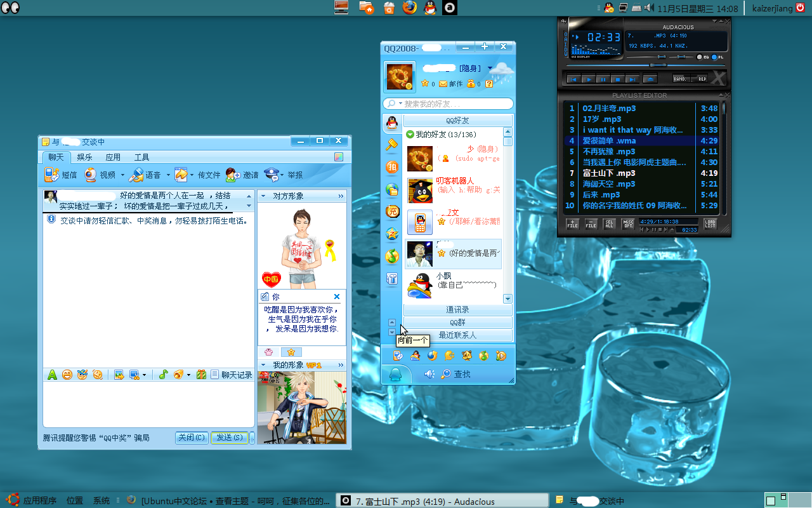The height and width of the screenshot is (508, 812).
Task: Click the screenshot capture icon in chat toolbar
Action: [134, 375]
